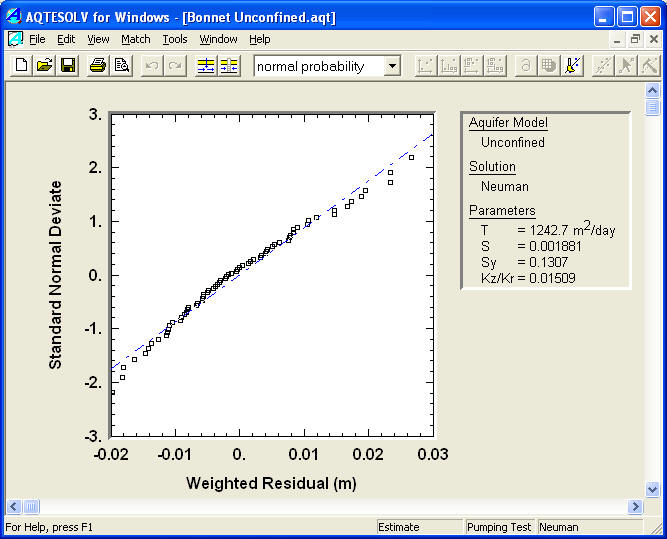Click the Standard Normal Deviate axis label

pos(55,275)
